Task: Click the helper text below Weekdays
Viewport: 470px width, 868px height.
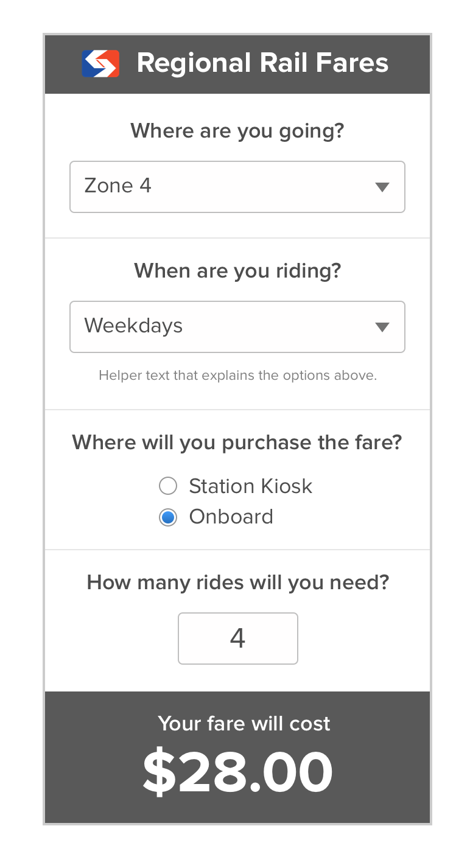Action: (237, 376)
